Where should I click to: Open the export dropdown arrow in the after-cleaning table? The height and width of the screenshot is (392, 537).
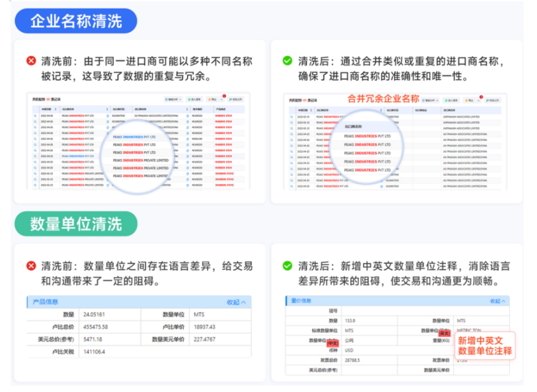coord(478,100)
